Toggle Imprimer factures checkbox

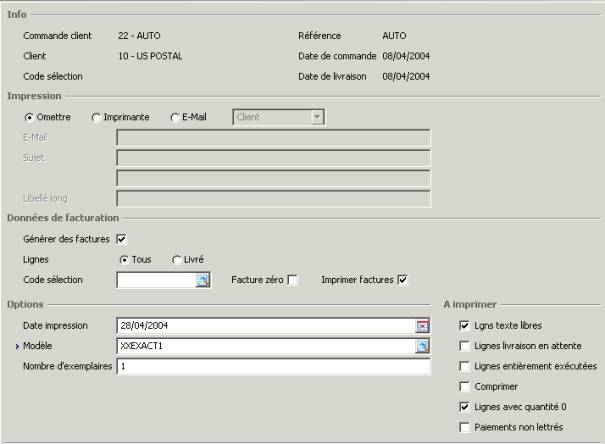(x=403, y=280)
